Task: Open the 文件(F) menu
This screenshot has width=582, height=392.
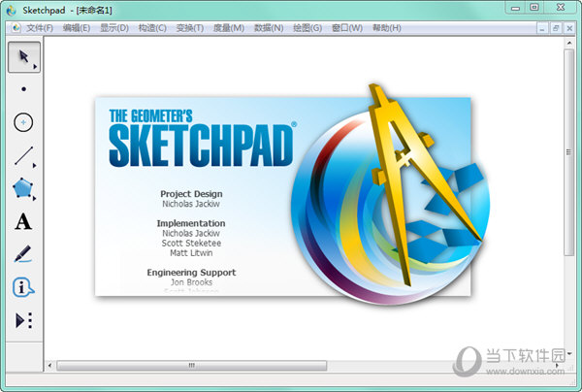Action: [x=40, y=28]
